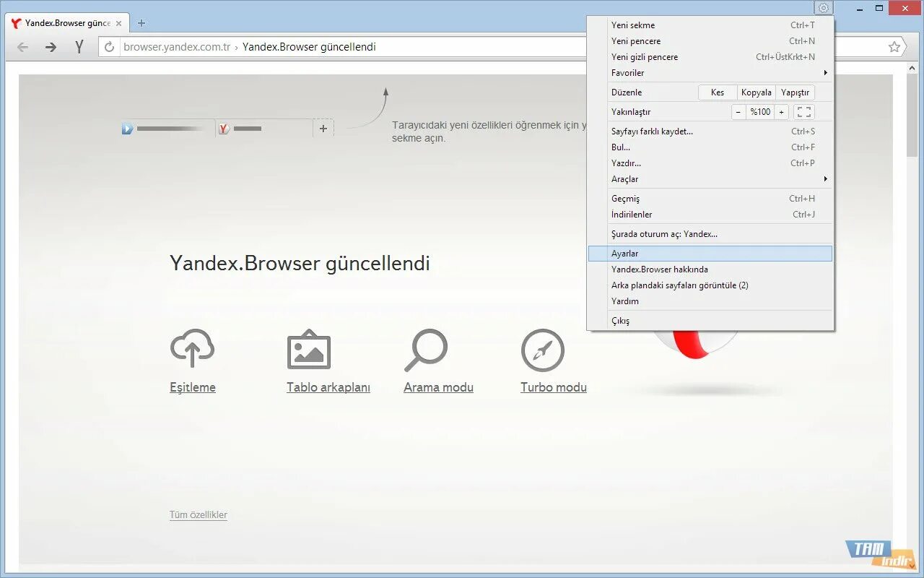This screenshot has height=578, width=924.
Task: Click the back navigation arrow
Action: [x=23, y=47]
